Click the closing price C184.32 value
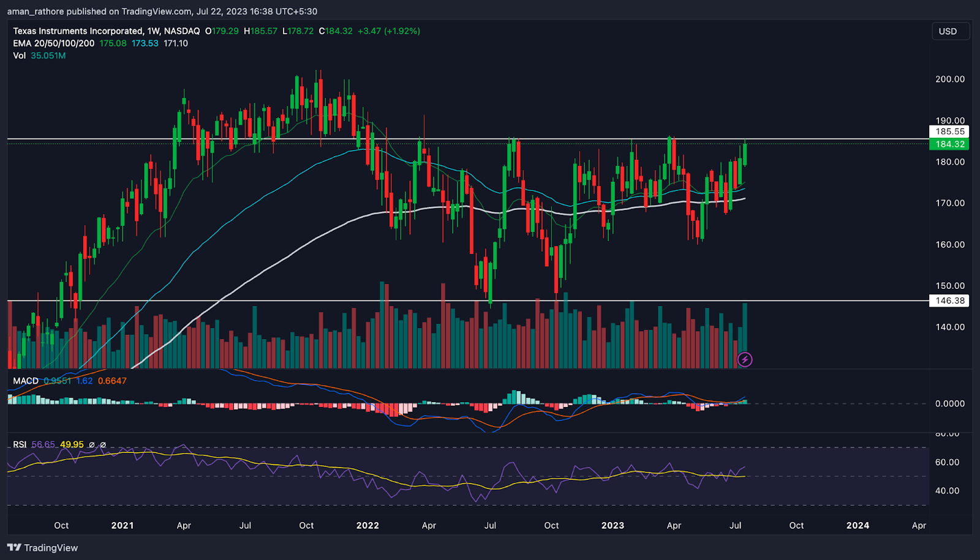 pos(336,31)
